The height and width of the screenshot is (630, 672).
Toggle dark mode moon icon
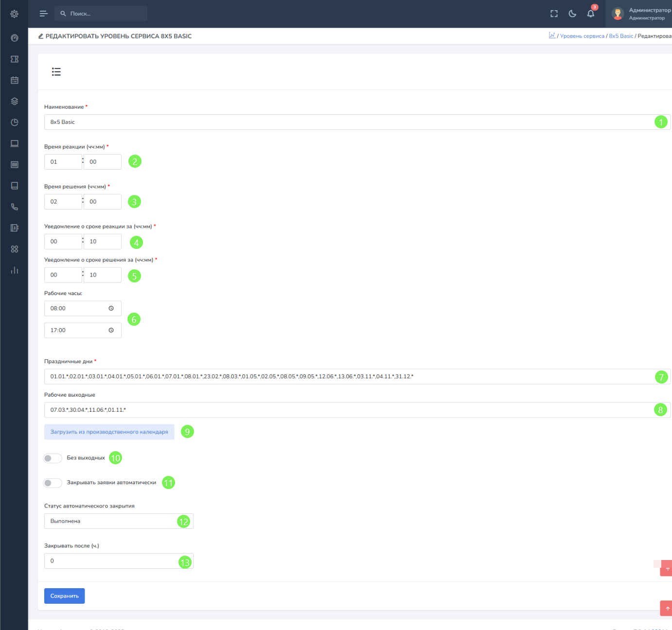tap(572, 14)
